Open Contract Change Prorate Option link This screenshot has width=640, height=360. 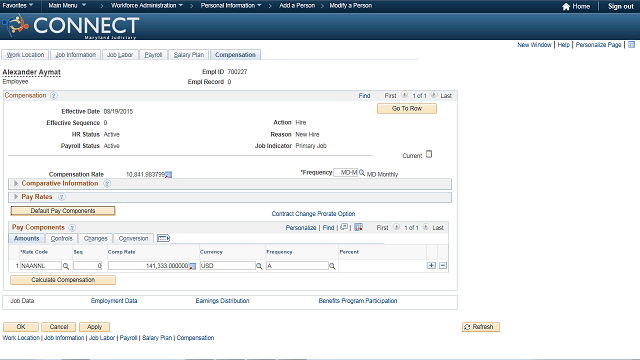(x=313, y=214)
